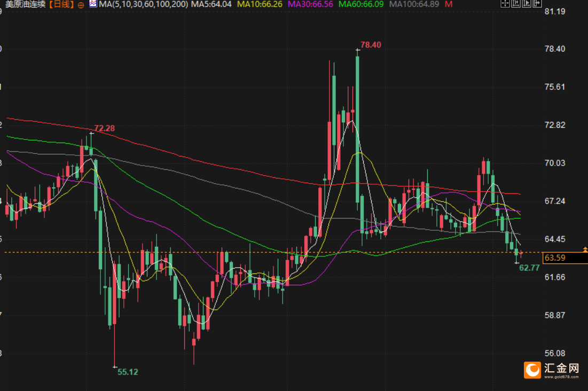Click the 75.61 price axis label
This screenshot has width=588, height=391.
tap(555, 87)
